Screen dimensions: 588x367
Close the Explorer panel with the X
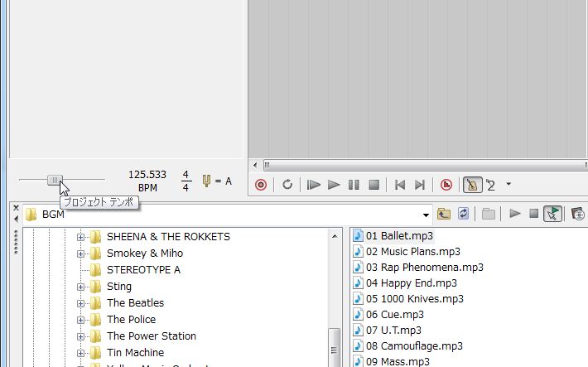tap(16, 207)
